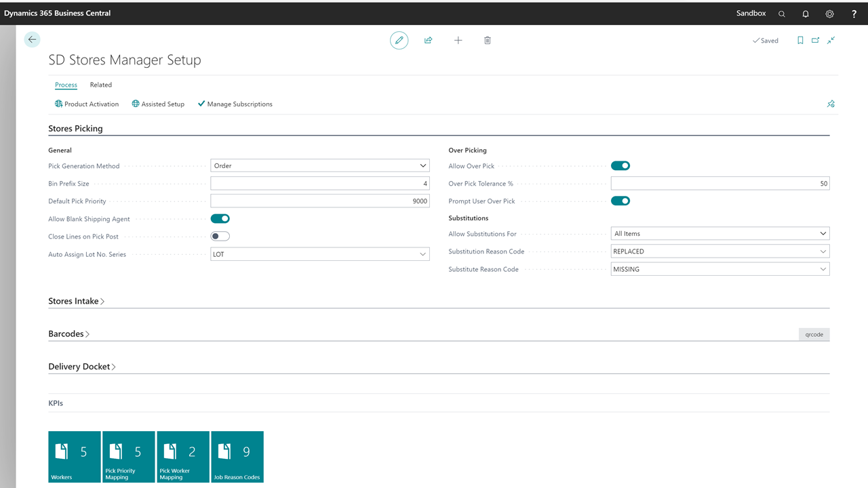Click the Default Pick Priority field
Viewport: 868px width, 488px height.
click(x=320, y=201)
